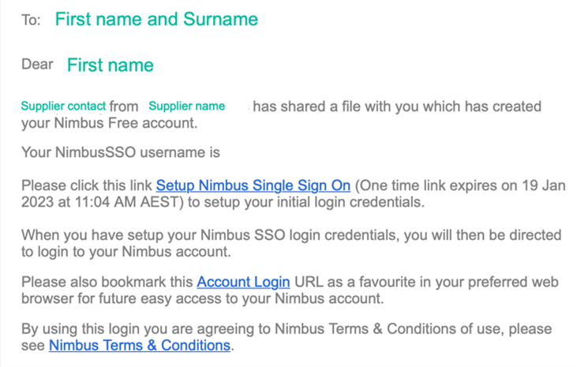588x367 pixels.
Task: Open the Setup Nimbus Single Sign On link
Action: 253,185
